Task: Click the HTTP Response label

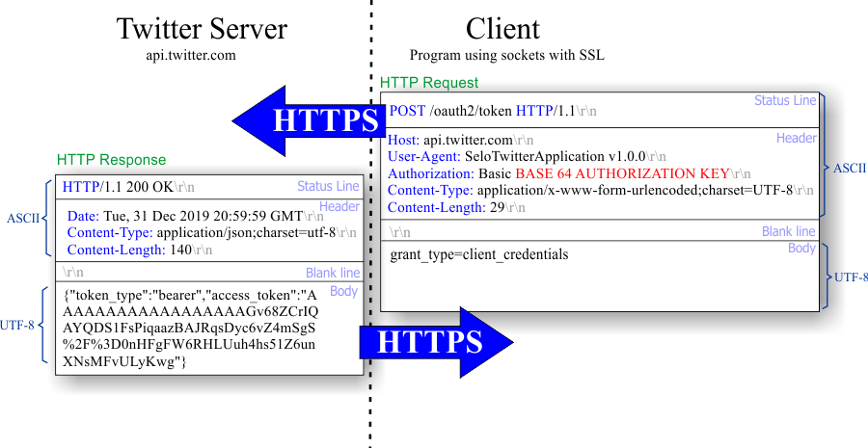Action: pos(111,160)
